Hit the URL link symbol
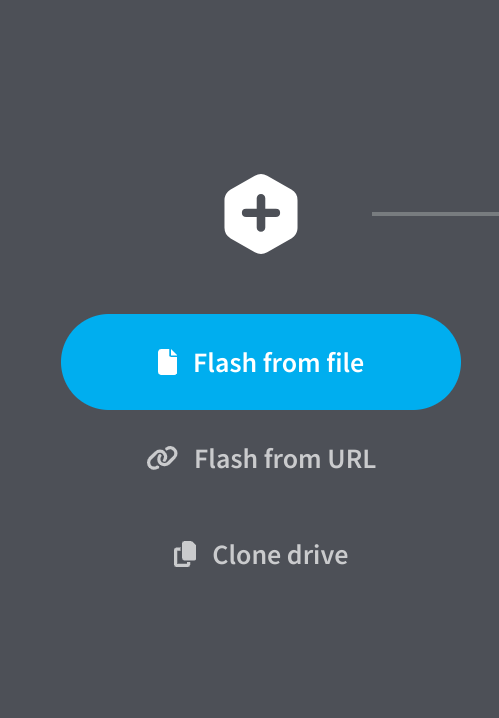This screenshot has width=499, height=718. 162,458
